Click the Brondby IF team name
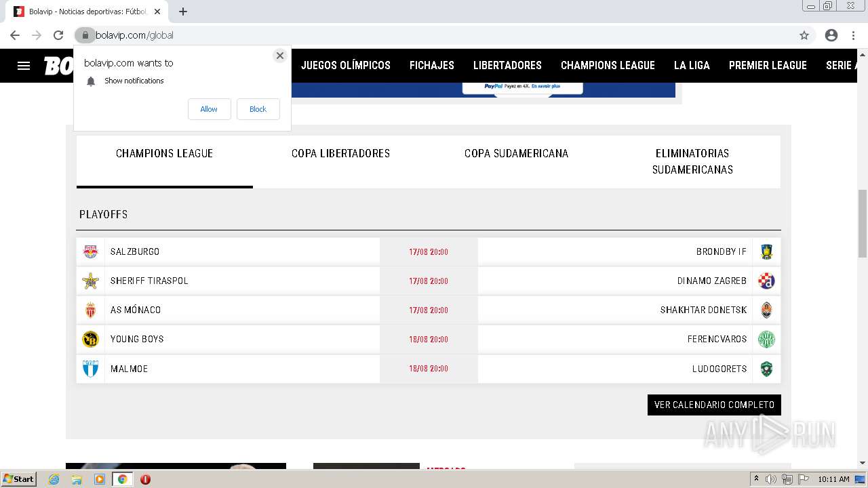 coord(722,251)
